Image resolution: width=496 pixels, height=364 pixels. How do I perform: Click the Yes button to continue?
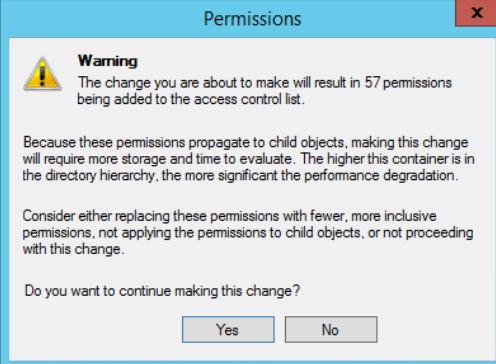pyautogui.click(x=228, y=330)
